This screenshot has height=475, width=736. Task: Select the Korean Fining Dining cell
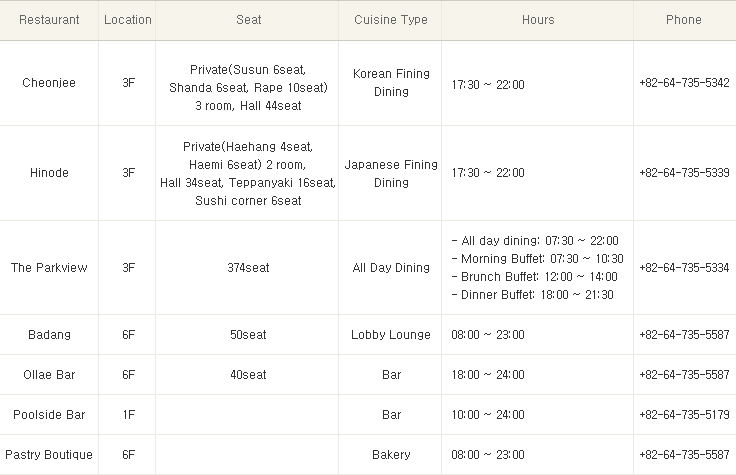pos(391,83)
